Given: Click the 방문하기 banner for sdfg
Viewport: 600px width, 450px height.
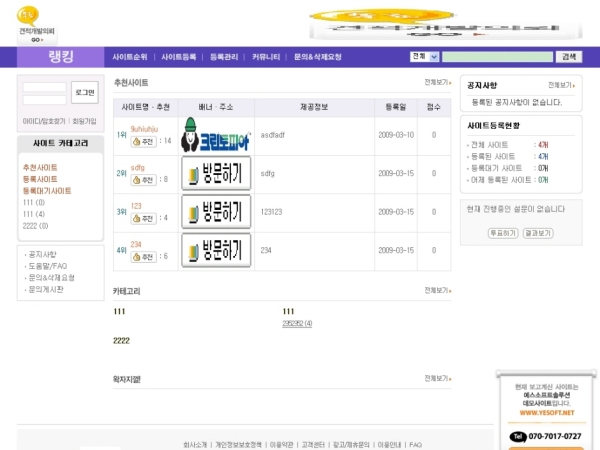Looking at the screenshot, I should click(215, 173).
